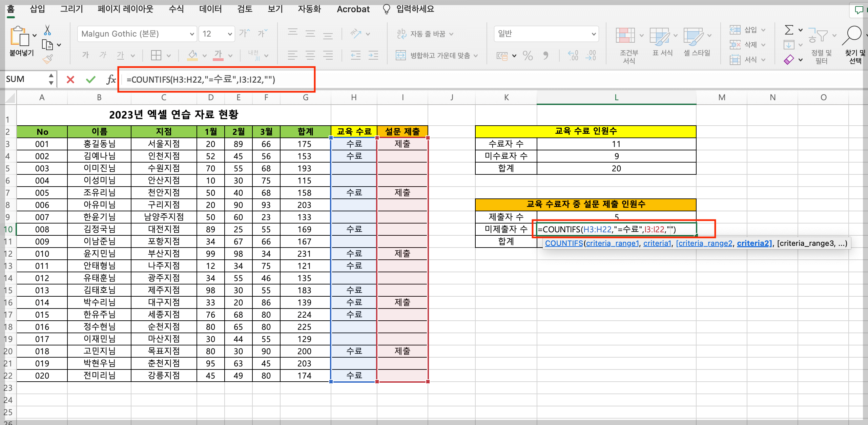Open the 데이터 ribbon tab

210,9
